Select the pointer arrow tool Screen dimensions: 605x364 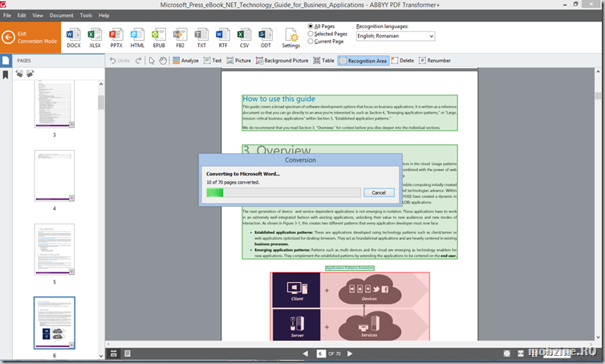(x=152, y=61)
